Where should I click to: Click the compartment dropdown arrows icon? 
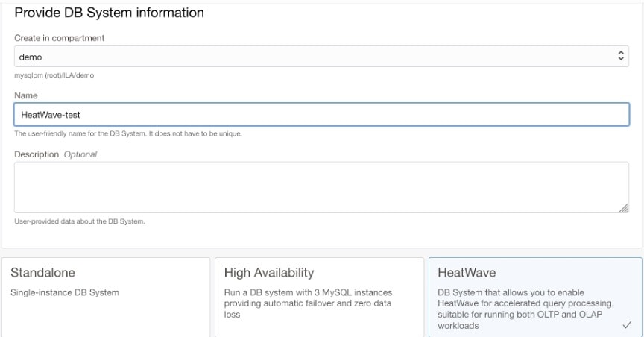click(621, 56)
